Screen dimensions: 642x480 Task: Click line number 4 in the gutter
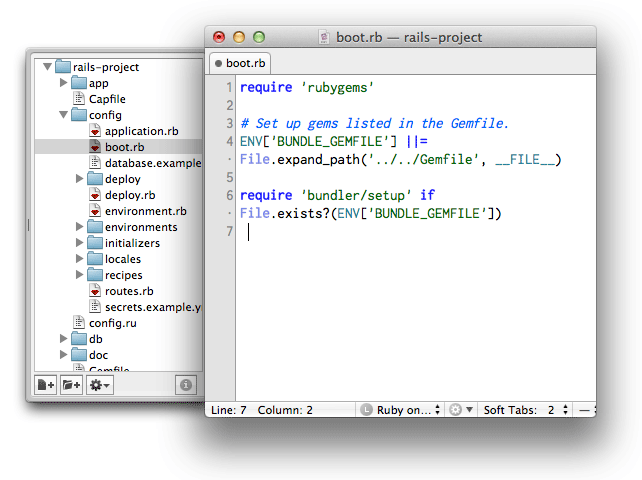click(x=229, y=141)
